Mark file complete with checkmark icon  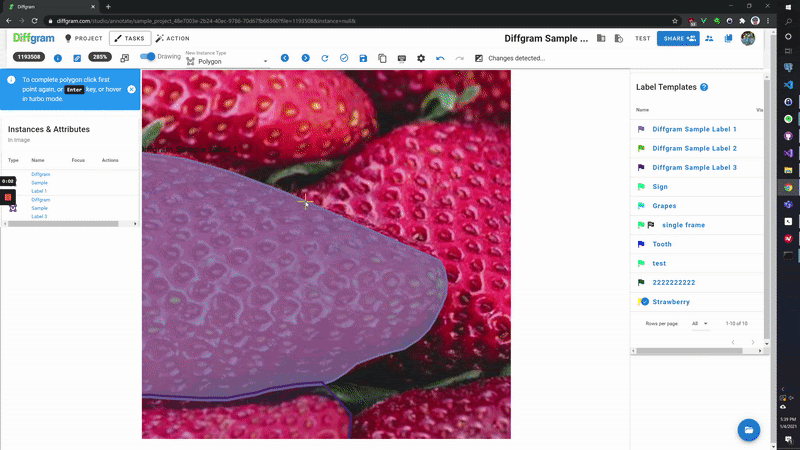pyautogui.click(x=344, y=58)
